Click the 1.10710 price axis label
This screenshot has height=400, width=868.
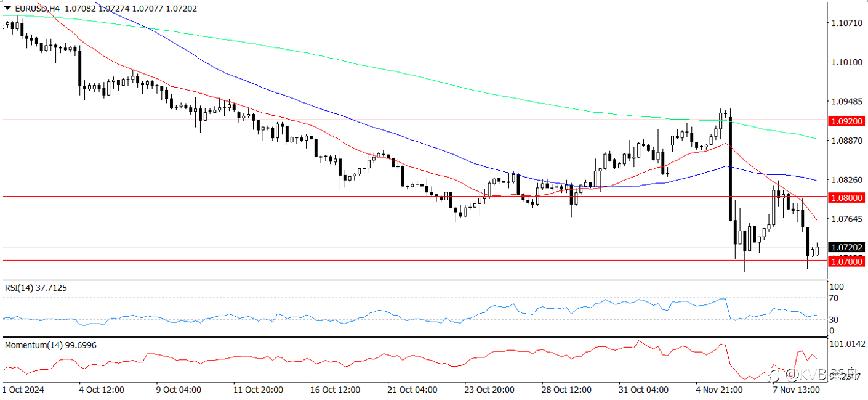pyautogui.click(x=846, y=23)
